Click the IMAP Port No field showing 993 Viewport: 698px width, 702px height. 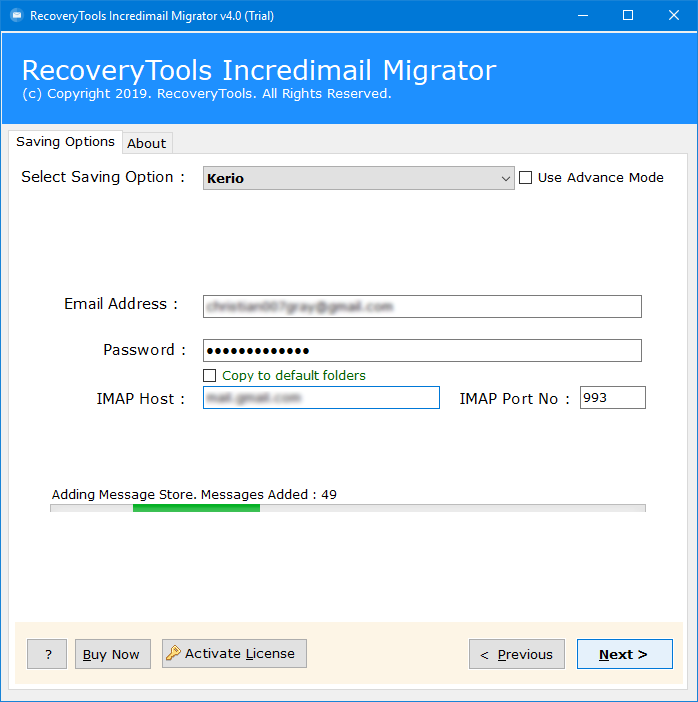coord(612,398)
